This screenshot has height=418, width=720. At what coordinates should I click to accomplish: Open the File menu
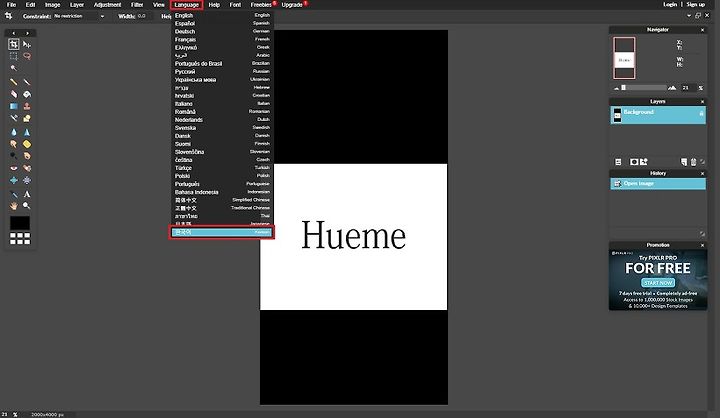pos(11,5)
